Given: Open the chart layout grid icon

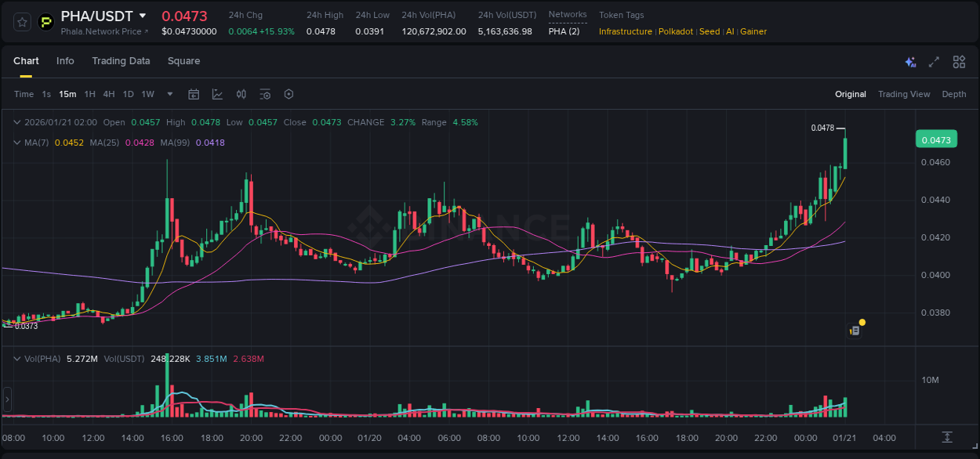Looking at the screenshot, I should click(959, 62).
